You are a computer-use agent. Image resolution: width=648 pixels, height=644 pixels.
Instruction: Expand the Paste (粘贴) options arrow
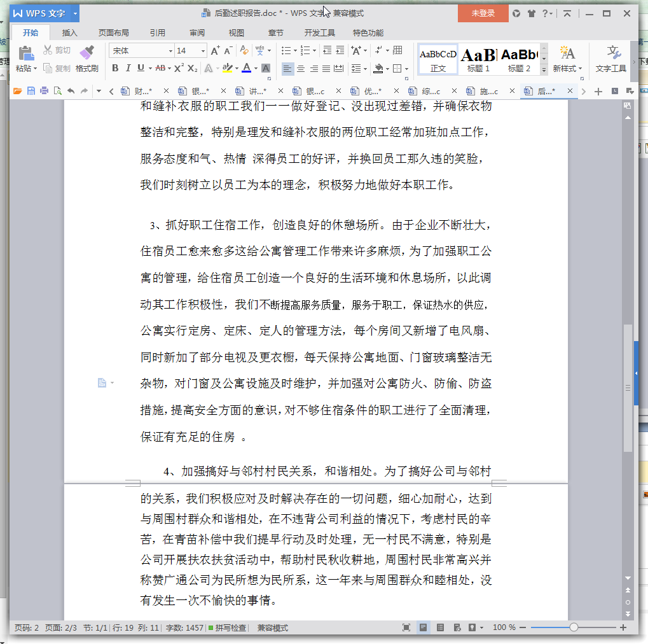[35, 68]
